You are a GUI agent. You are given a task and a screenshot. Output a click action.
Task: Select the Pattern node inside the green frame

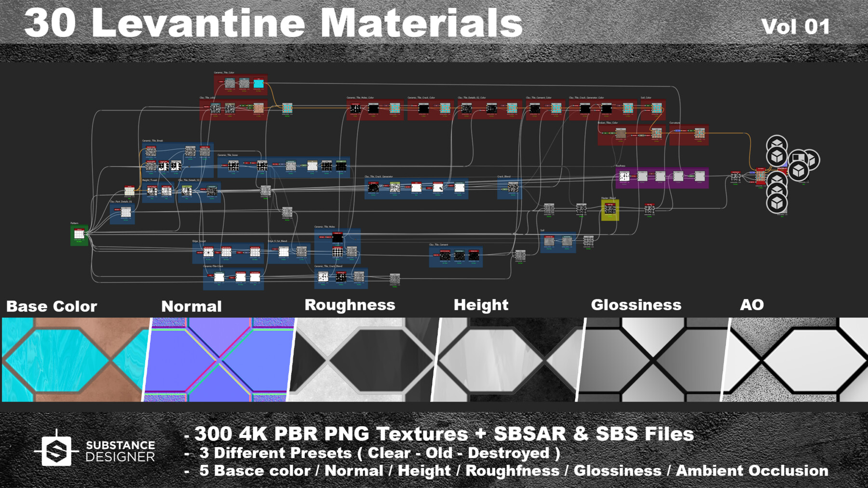[80, 233]
